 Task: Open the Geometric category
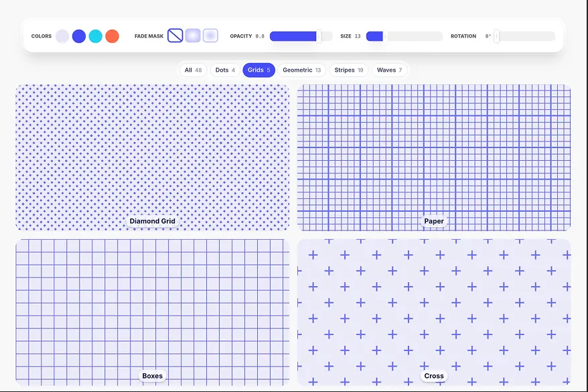pyautogui.click(x=302, y=70)
